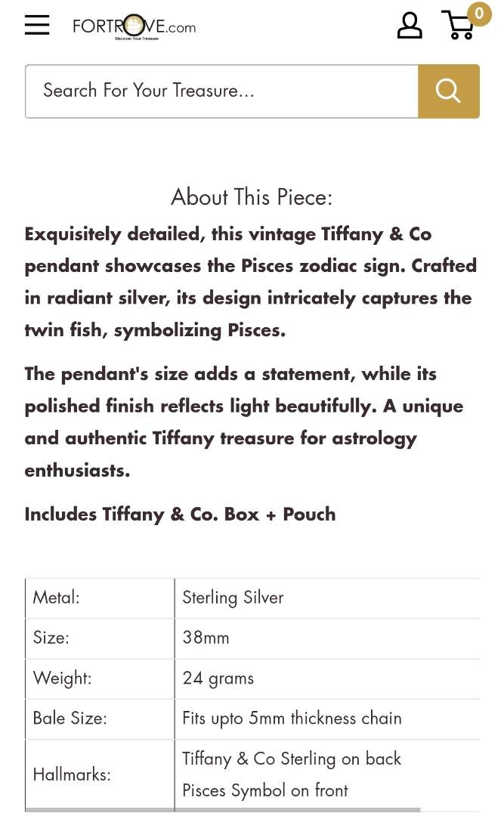504x816 pixels.
Task: Click the cart item count badge
Action: pos(479,14)
